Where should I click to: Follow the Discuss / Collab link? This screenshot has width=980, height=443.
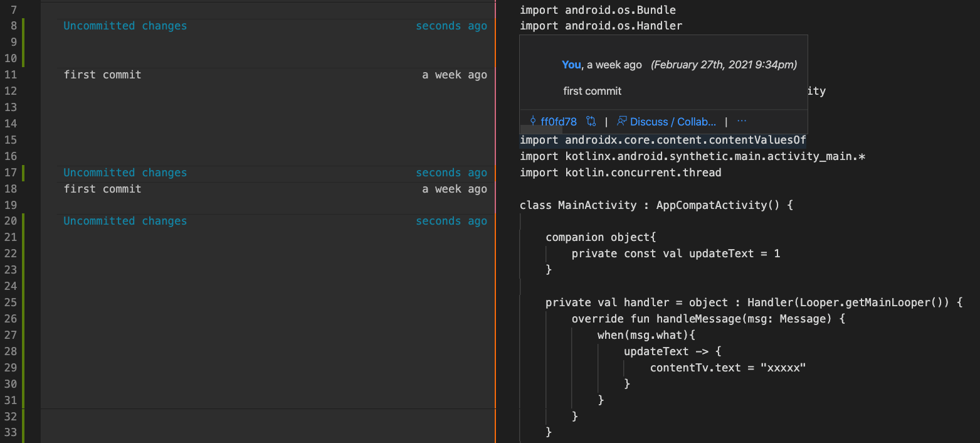coord(673,121)
